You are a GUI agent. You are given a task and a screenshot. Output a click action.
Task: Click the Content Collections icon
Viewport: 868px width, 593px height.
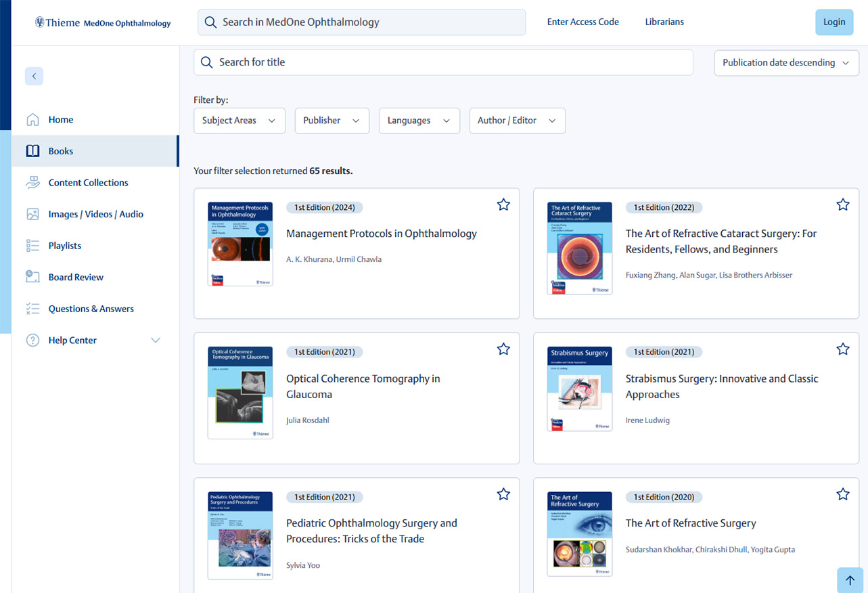(x=32, y=182)
